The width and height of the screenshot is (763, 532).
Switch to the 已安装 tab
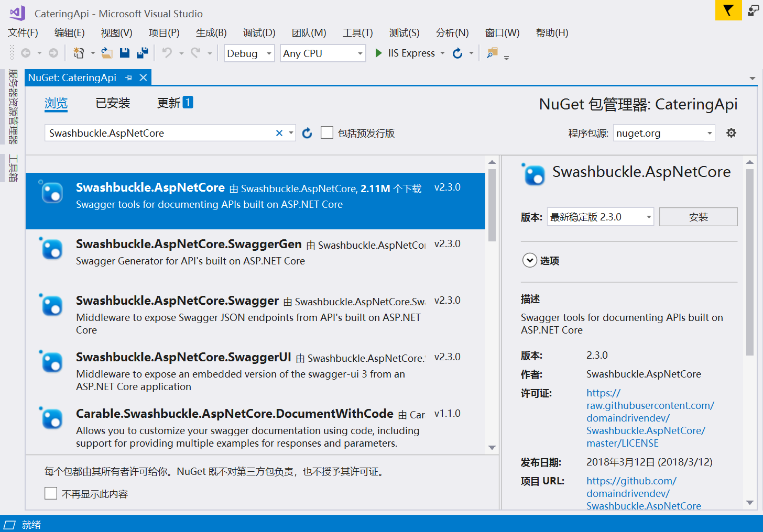113,103
